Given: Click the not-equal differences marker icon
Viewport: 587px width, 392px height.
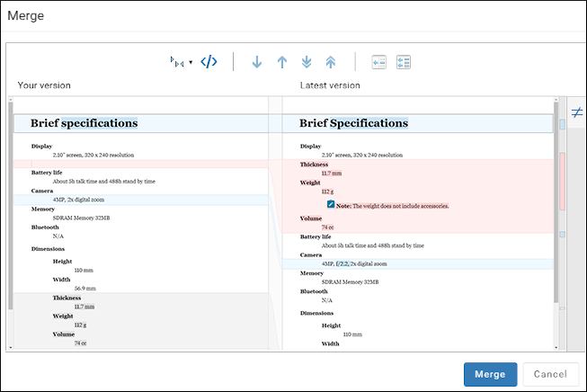Looking at the screenshot, I should 576,112.
